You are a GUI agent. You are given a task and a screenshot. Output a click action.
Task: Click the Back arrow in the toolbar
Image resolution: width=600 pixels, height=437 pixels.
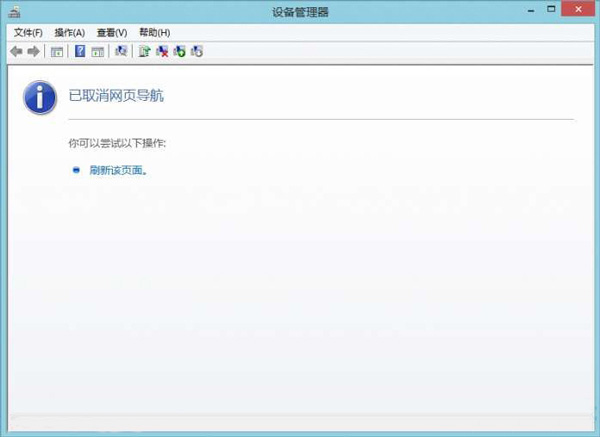(x=16, y=51)
